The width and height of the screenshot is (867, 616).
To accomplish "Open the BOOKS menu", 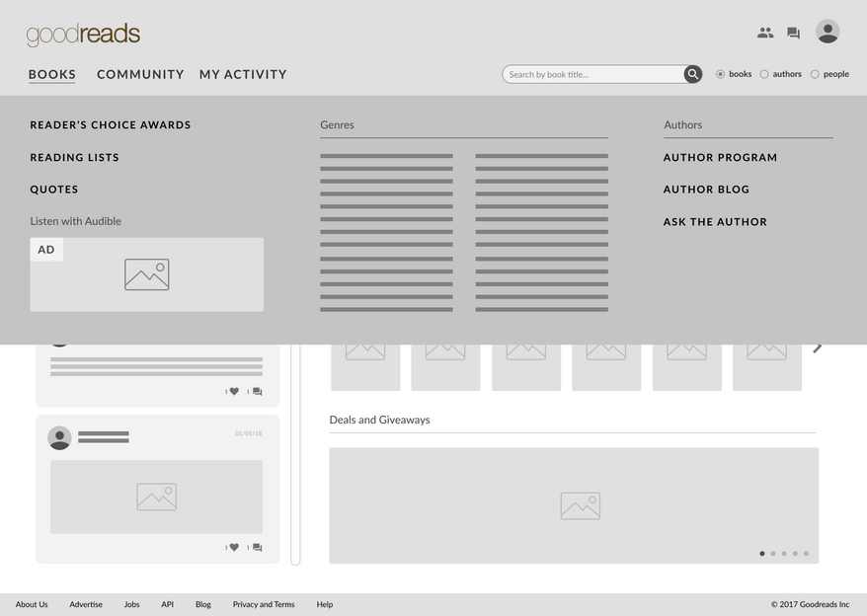I will pos(52,74).
